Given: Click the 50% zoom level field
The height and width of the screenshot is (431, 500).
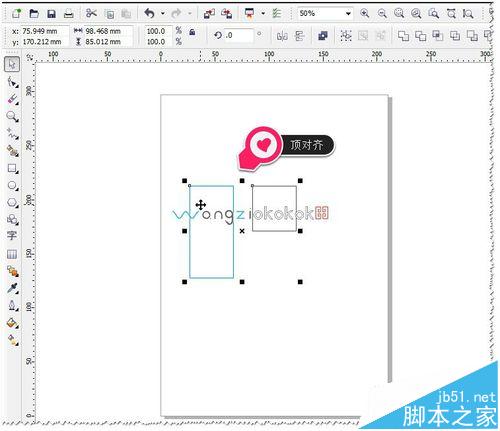Looking at the screenshot, I should coord(321,14).
